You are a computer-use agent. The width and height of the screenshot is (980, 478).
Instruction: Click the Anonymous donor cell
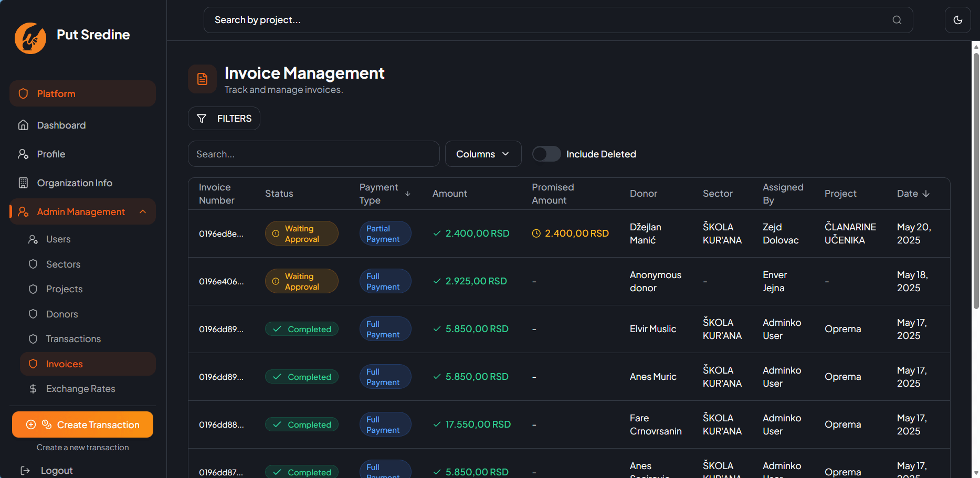(x=656, y=281)
